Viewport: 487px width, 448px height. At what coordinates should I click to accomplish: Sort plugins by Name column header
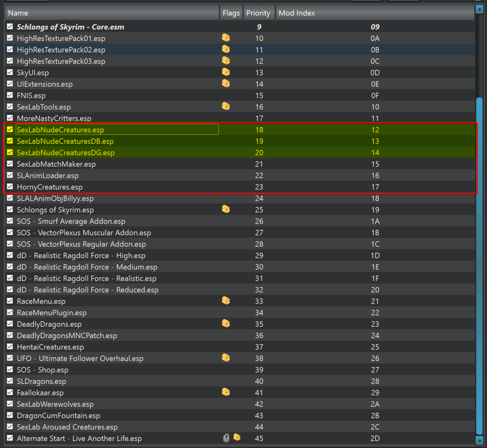click(x=112, y=13)
